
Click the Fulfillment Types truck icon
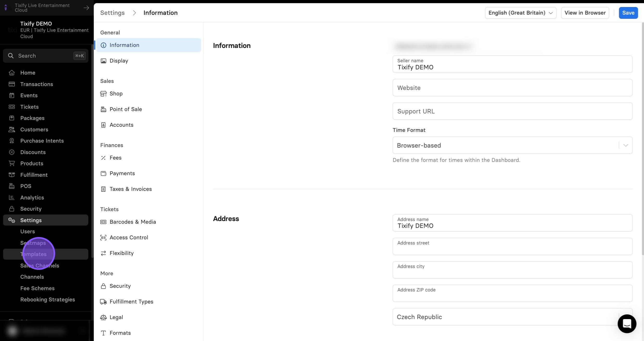[103, 302]
